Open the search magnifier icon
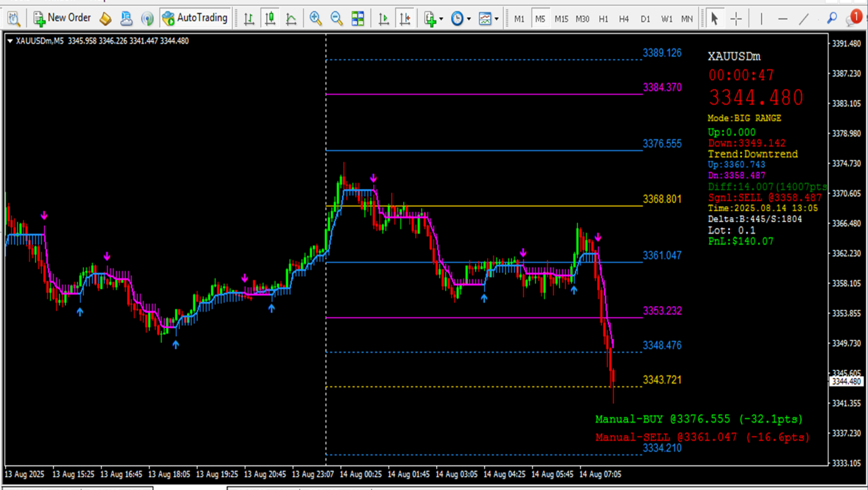868x490 pixels. 832,18
